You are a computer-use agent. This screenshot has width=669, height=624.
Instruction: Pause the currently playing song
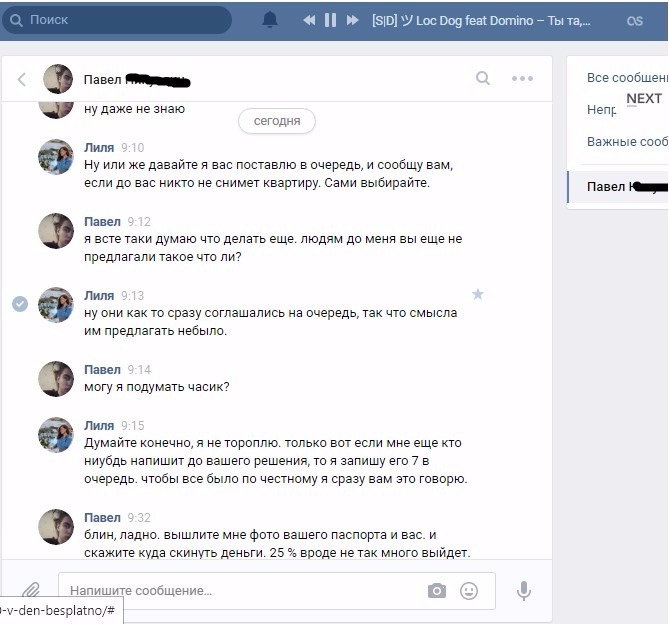tap(330, 20)
